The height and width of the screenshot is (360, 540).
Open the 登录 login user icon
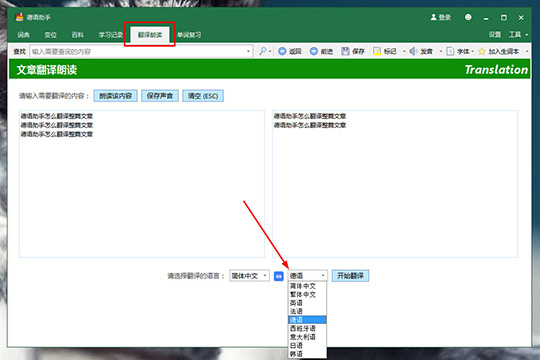tap(434, 17)
